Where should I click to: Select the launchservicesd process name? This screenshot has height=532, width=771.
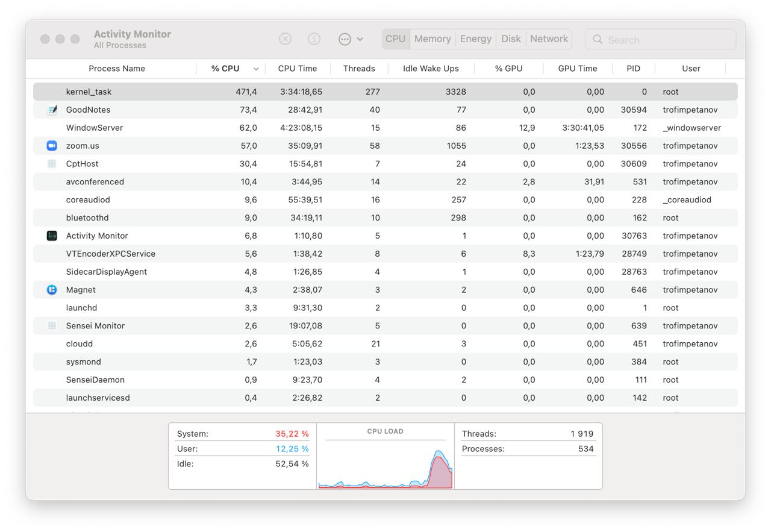pyautogui.click(x=98, y=398)
